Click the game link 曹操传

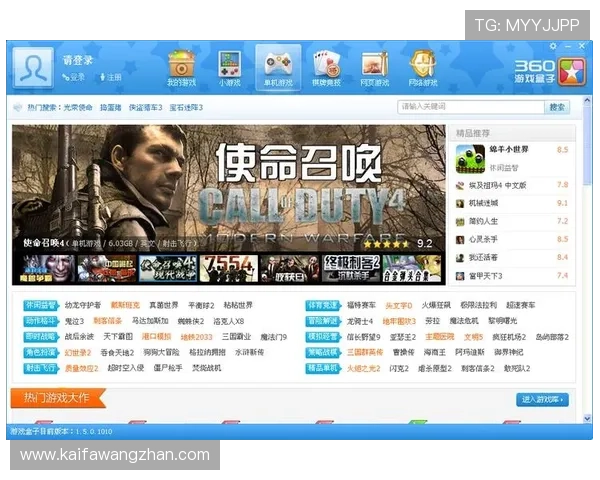pyautogui.click(x=403, y=353)
